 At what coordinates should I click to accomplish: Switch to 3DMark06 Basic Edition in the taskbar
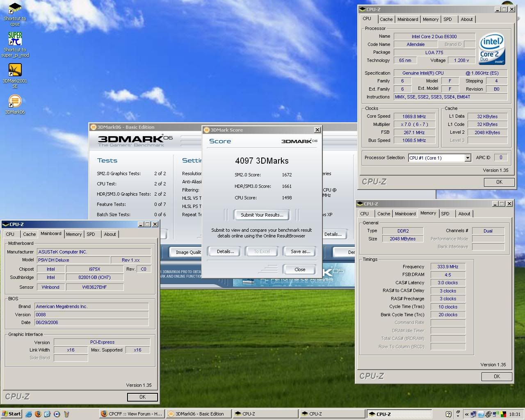click(199, 414)
